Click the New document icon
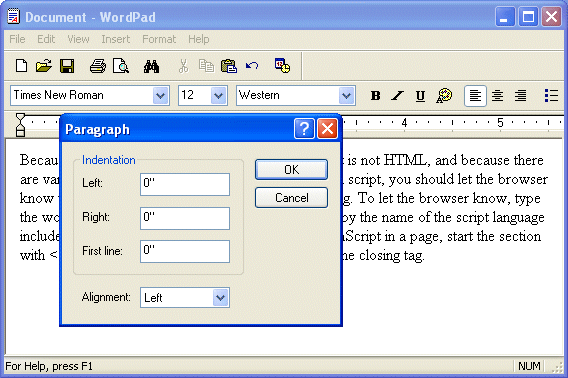 tap(21, 66)
